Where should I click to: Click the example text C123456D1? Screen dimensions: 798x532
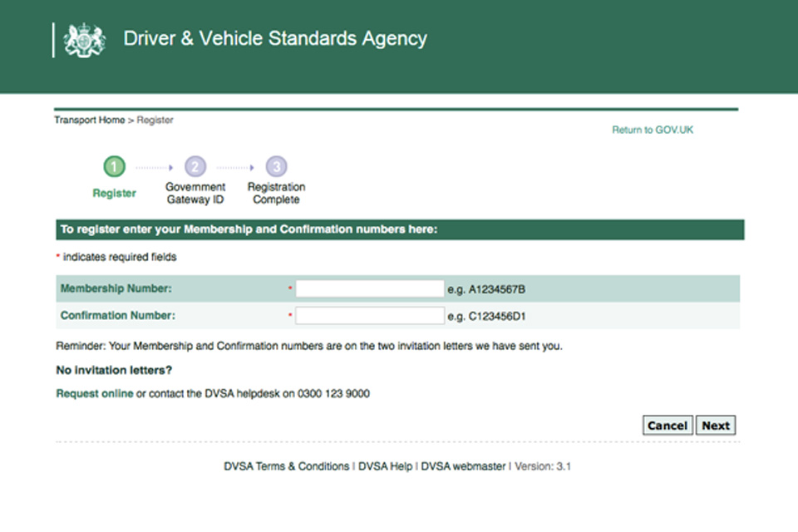pyautogui.click(x=497, y=317)
